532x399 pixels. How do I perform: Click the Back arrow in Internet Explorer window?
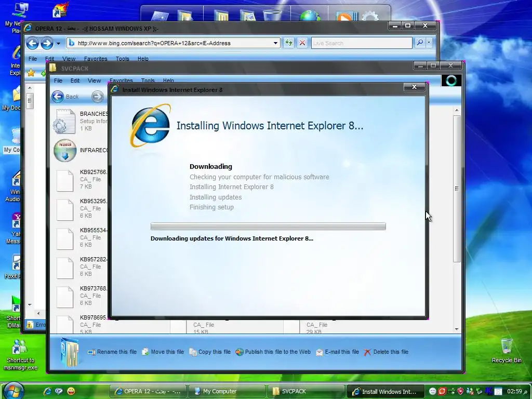click(x=33, y=43)
